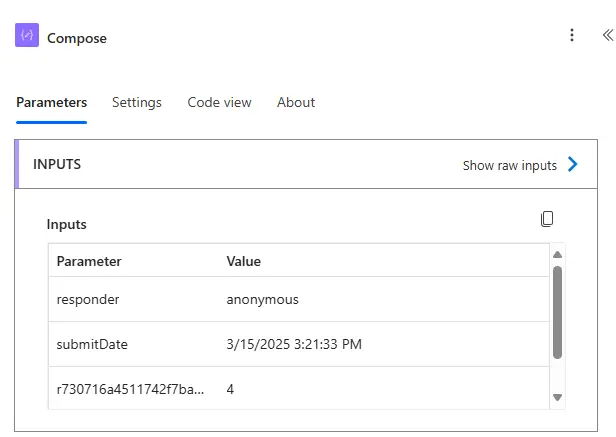Click the scrollbar down arrow
Viewport: 616px width, 437px height.
pyautogui.click(x=557, y=397)
